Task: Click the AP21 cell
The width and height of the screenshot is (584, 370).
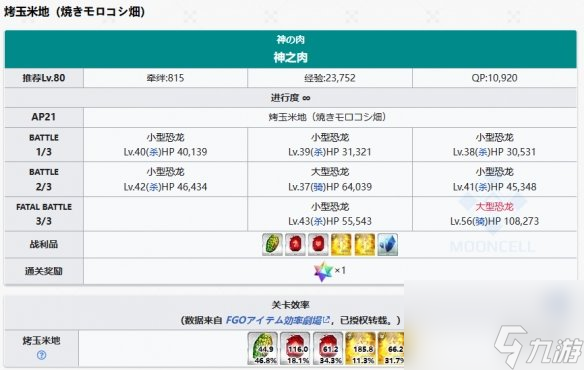Action: click(x=44, y=117)
